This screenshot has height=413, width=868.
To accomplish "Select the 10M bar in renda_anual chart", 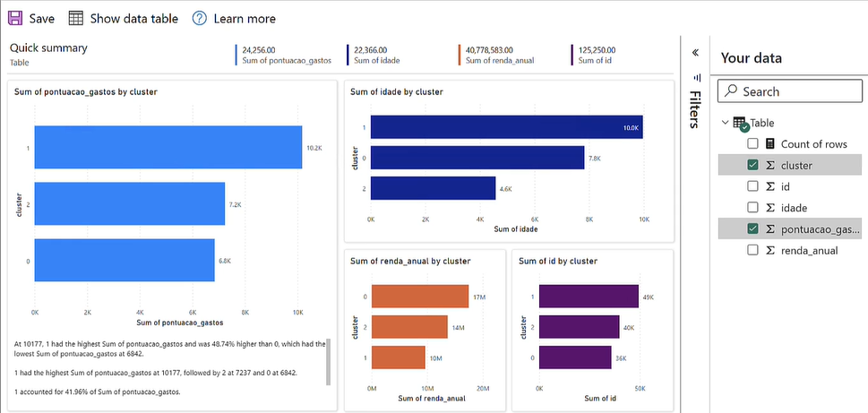I will click(x=398, y=357).
